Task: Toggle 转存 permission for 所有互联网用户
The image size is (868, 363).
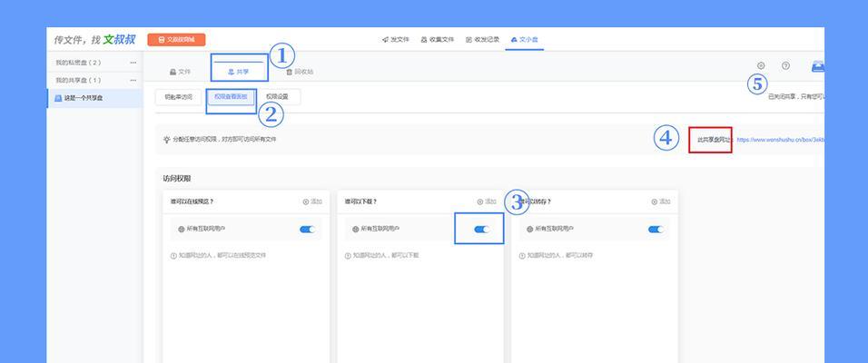Action: 656,229
